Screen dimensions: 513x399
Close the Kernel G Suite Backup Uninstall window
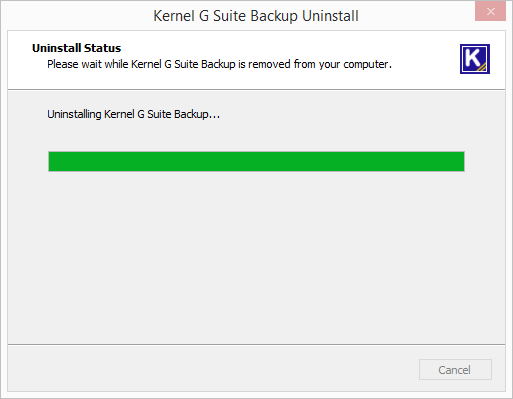pos(490,12)
